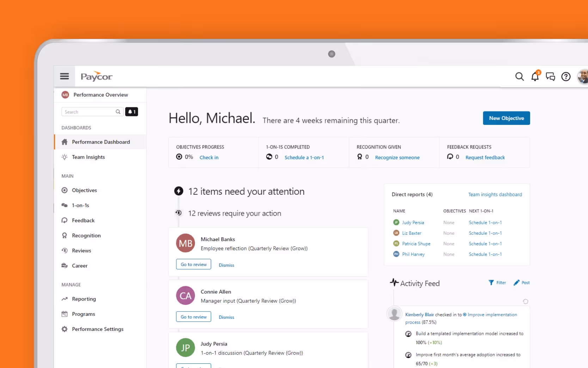The height and width of the screenshot is (368, 588).
Task: Schedule 1-on-1 with Phil Harvey
Action: click(x=485, y=254)
